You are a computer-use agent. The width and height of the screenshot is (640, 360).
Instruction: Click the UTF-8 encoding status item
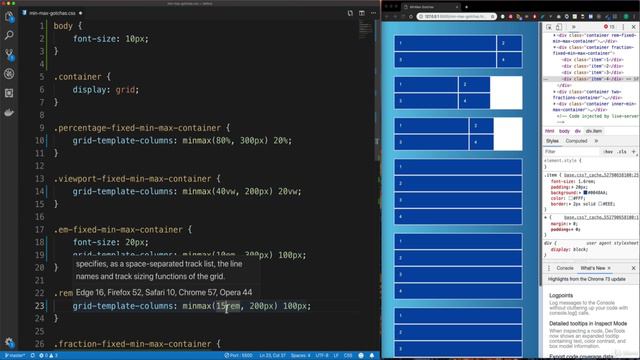point(322,356)
